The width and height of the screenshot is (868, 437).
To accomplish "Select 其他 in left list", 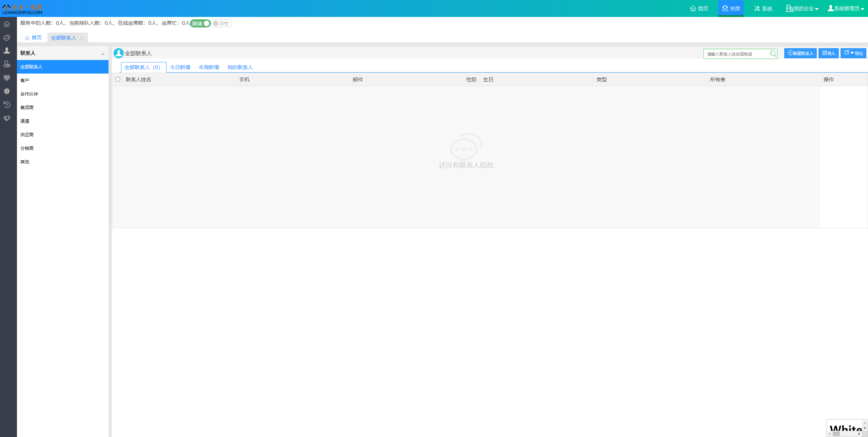I will 63,162.
